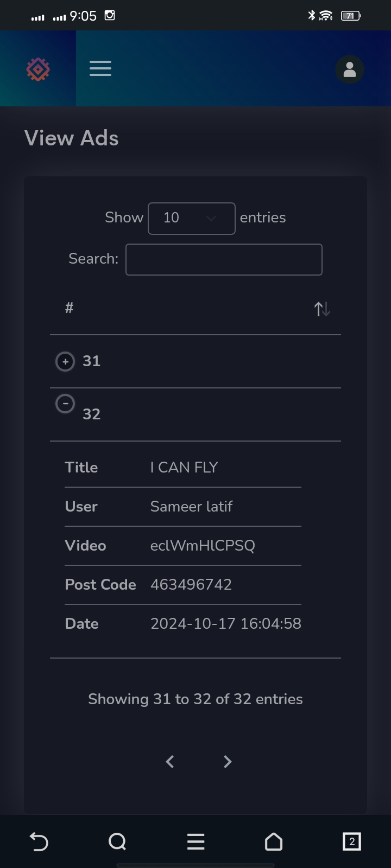Expand row 31 details
The height and width of the screenshot is (868, 391).
(x=65, y=361)
